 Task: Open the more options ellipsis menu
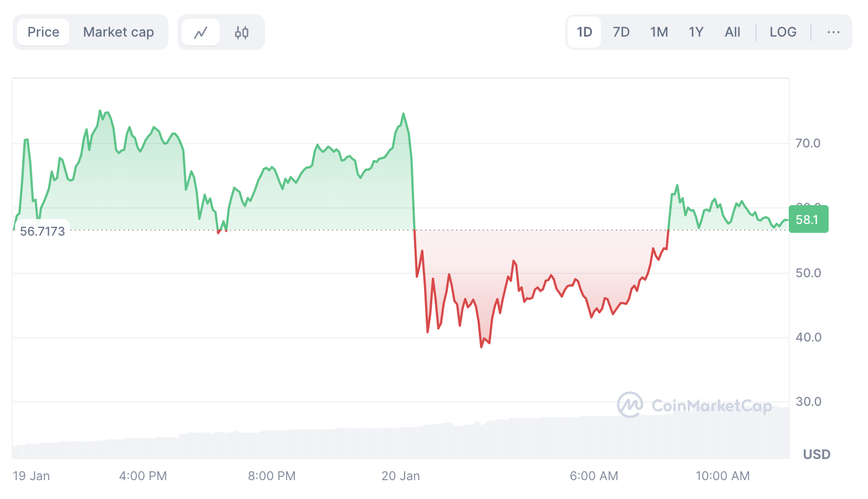[x=833, y=32]
